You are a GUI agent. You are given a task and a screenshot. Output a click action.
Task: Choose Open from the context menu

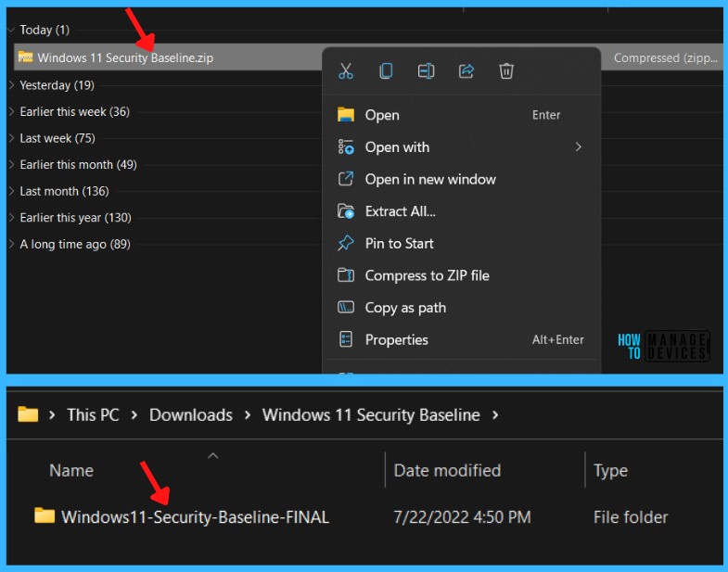[462, 115]
